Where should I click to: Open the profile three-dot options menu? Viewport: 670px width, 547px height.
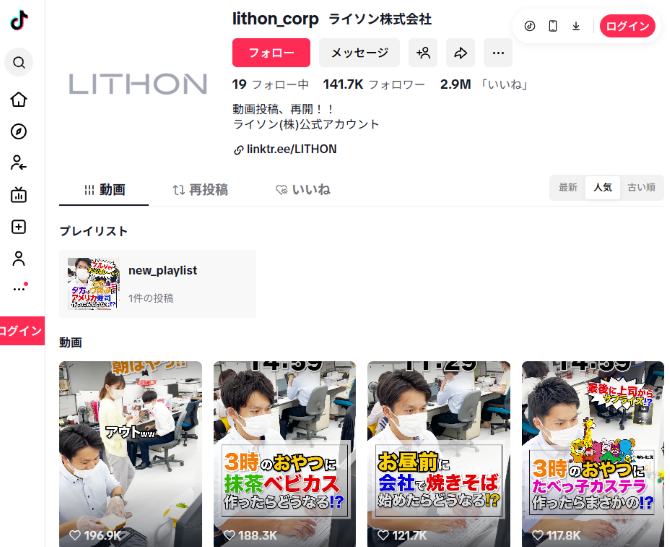(498, 53)
